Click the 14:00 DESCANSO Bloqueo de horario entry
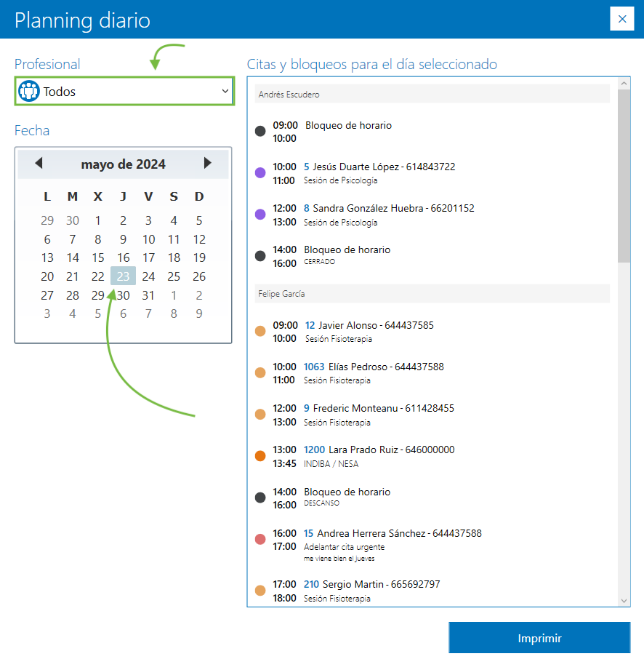Screen dimensions: 644x667 point(347,492)
